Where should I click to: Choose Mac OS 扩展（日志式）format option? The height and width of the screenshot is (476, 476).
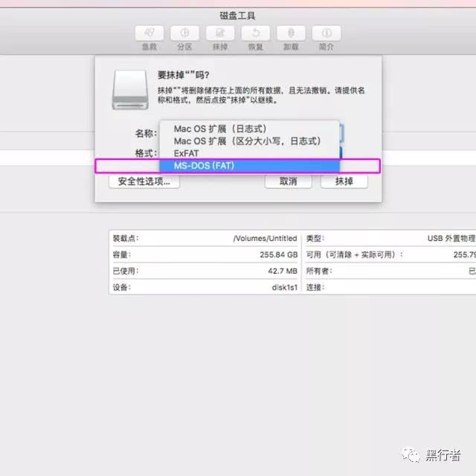pyautogui.click(x=249, y=129)
